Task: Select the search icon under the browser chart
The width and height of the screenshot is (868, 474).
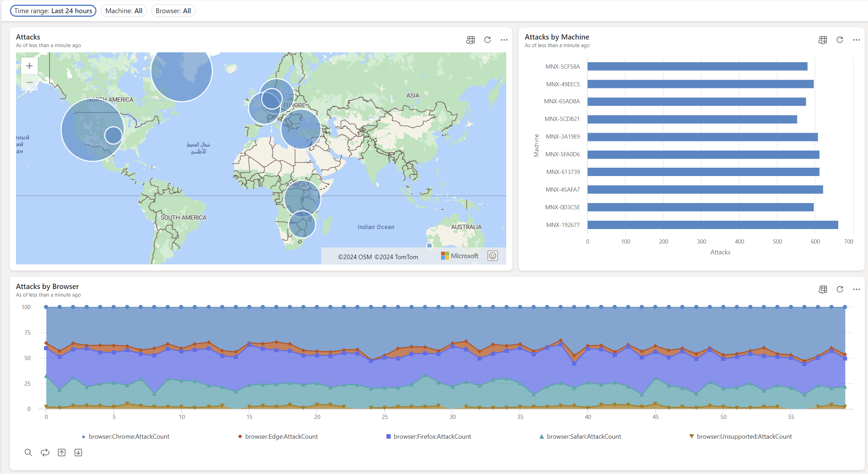Action: [x=28, y=452]
